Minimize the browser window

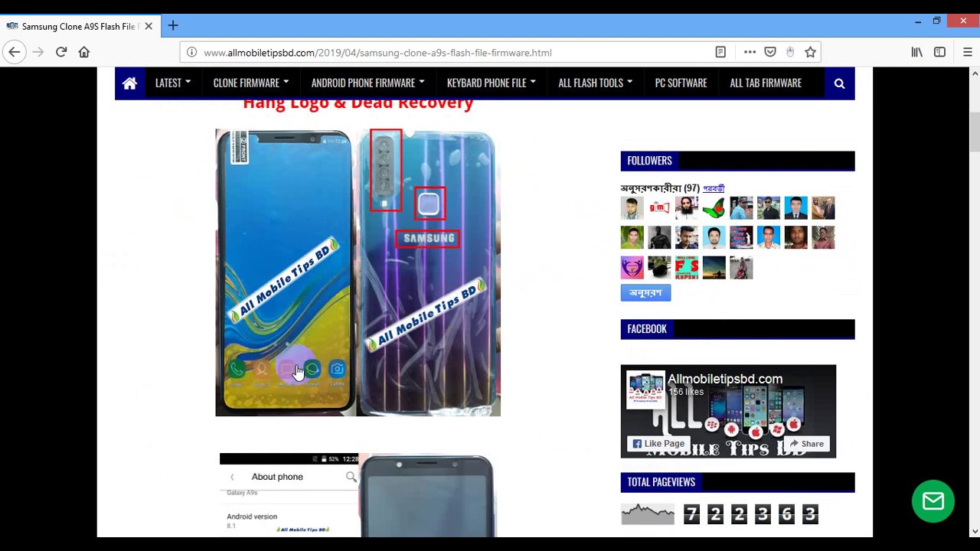click(x=918, y=21)
